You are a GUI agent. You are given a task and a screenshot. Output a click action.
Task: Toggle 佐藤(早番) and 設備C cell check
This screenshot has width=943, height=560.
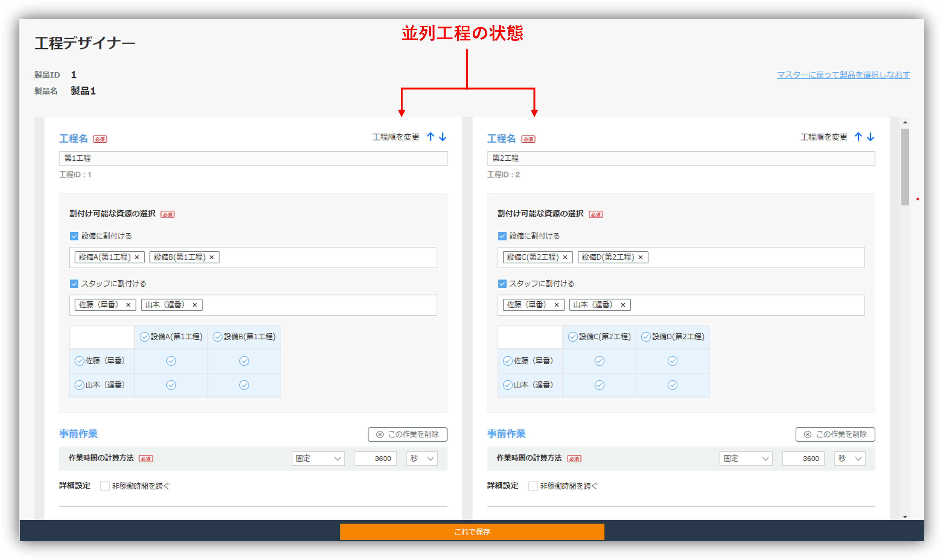point(599,361)
